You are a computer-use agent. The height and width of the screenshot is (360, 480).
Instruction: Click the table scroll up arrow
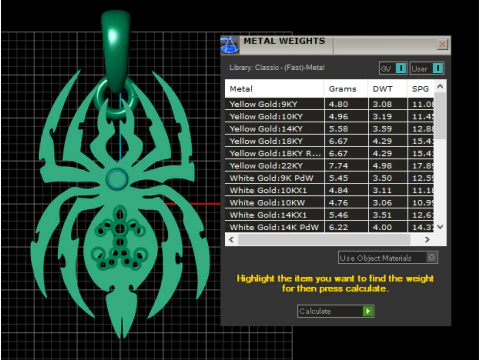440,87
